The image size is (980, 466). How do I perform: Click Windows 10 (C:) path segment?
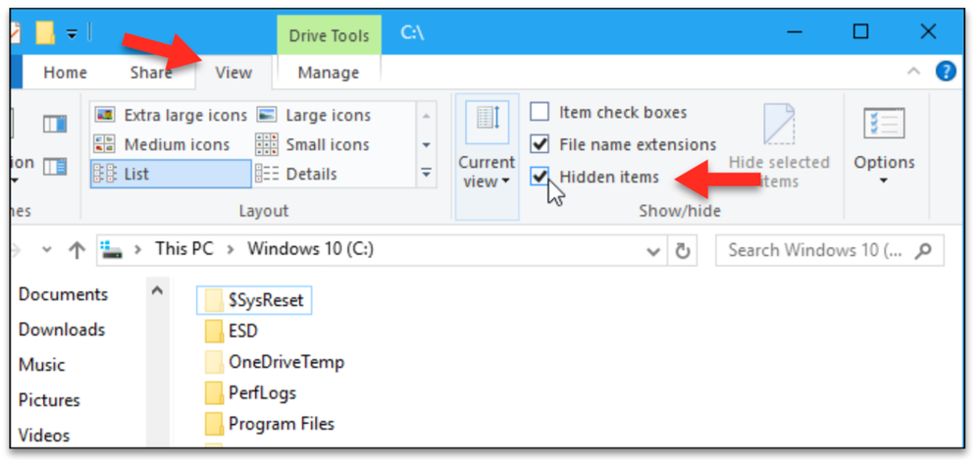click(x=311, y=248)
